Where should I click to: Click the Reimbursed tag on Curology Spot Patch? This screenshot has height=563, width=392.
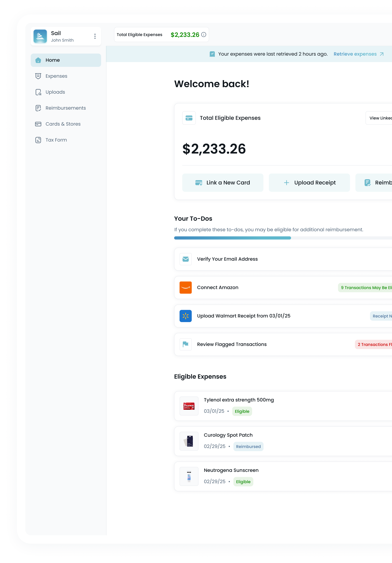click(x=248, y=446)
